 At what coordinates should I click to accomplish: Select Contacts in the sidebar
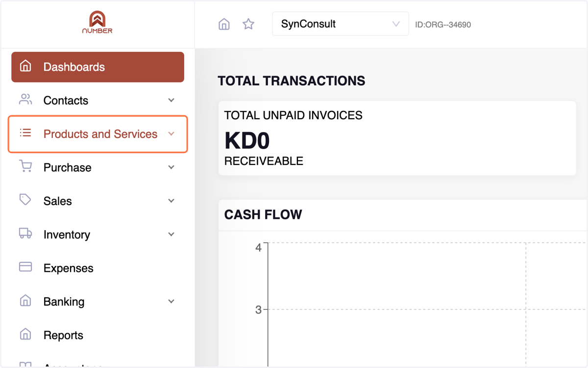pos(98,100)
